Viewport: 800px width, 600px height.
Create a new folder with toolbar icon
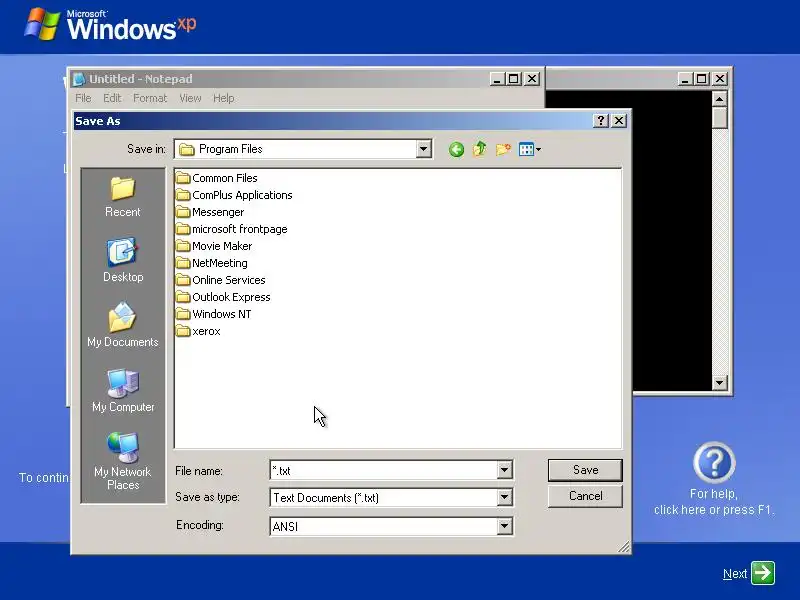(x=503, y=149)
